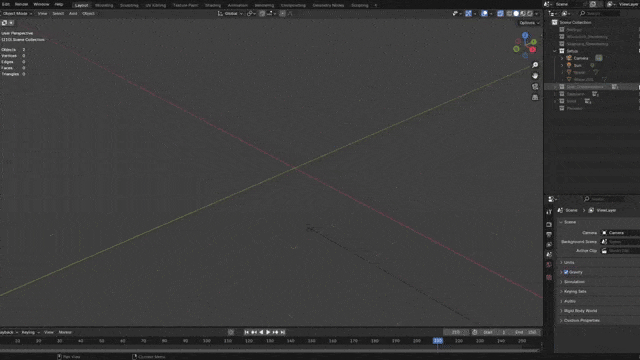This screenshot has width=640, height=360.
Task: Select material preview viewport shading
Action: point(523,13)
